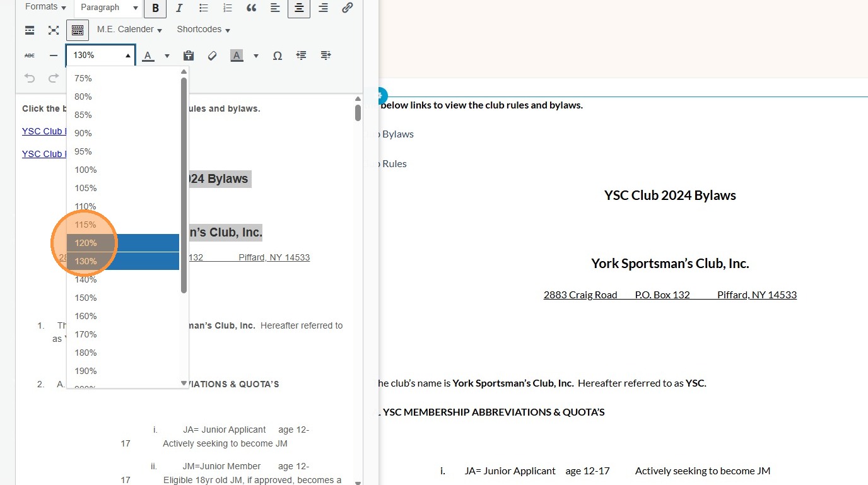Image resolution: width=868 pixels, height=485 pixels.
Task: Select 75% font size
Action: pyautogui.click(x=123, y=78)
